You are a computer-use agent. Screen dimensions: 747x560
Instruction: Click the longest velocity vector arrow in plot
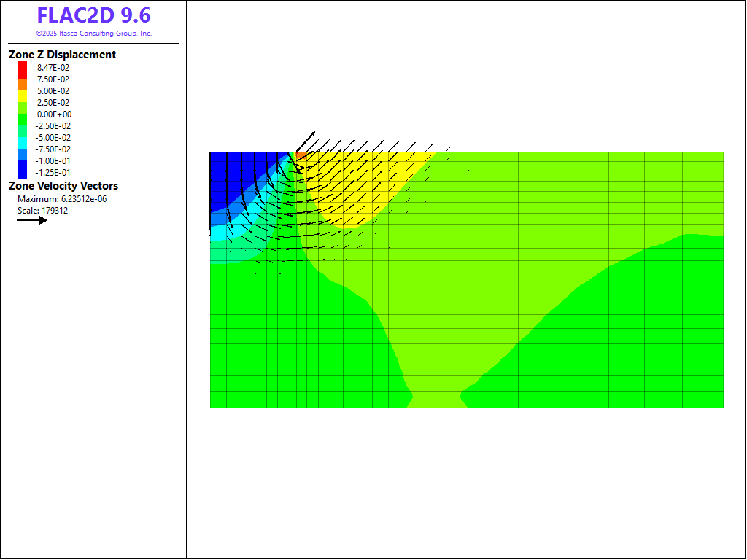306,141
